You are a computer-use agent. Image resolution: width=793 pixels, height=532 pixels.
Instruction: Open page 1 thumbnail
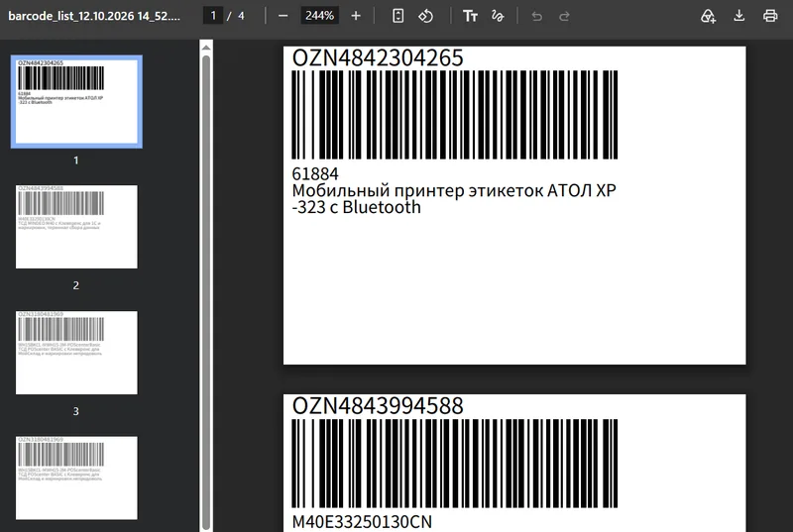coord(76,102)
